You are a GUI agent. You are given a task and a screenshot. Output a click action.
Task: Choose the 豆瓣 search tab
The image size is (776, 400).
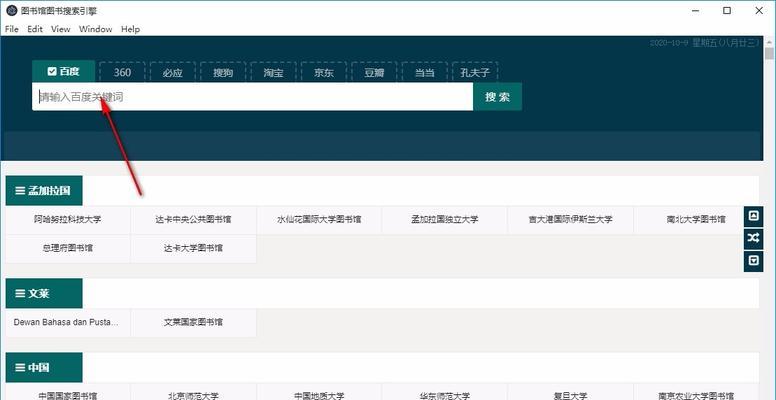pyautogui.click(x=374, y=72)
